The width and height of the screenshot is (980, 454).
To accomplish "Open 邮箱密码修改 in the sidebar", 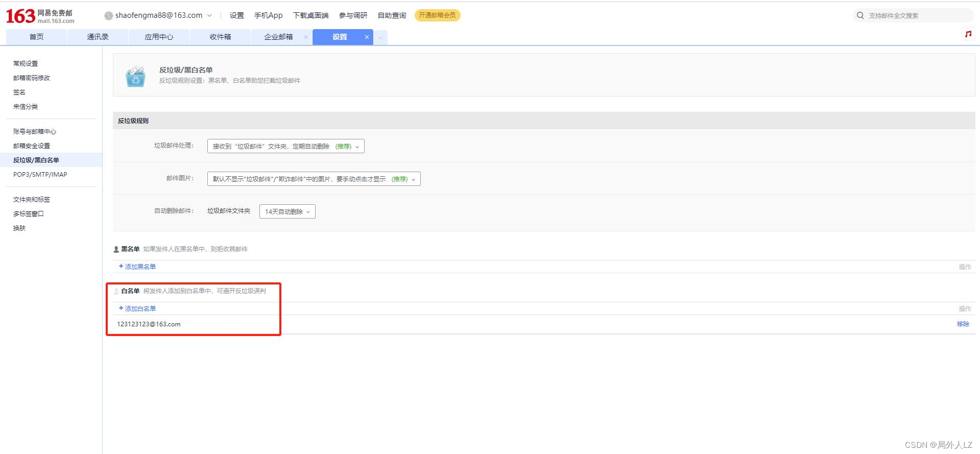I will coord(32,78).
